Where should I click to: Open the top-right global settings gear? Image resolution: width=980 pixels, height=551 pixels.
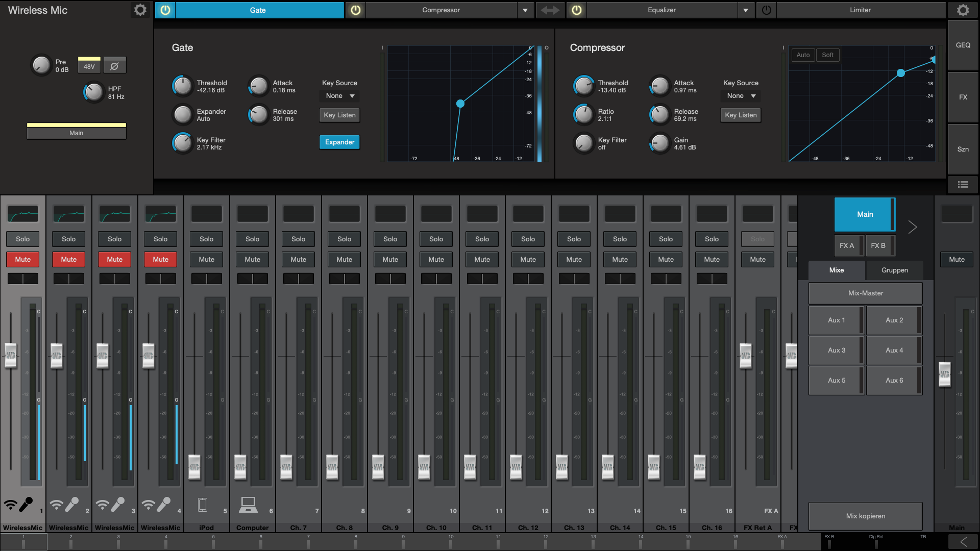[x=963, y=10]
